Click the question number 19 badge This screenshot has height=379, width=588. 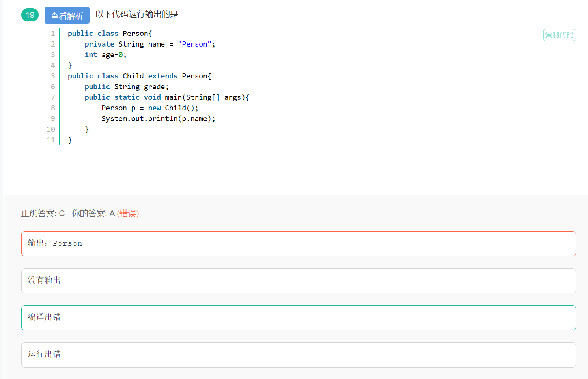(30, 15)
